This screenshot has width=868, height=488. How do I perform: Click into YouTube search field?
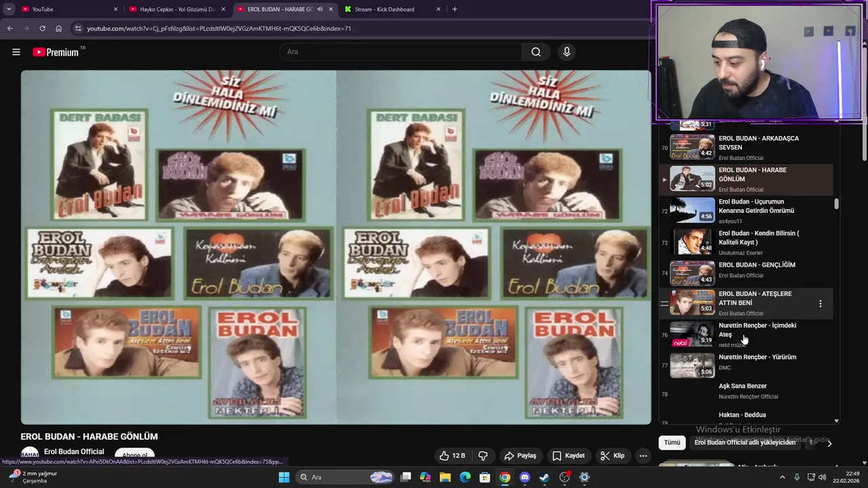tap(401, 52)
